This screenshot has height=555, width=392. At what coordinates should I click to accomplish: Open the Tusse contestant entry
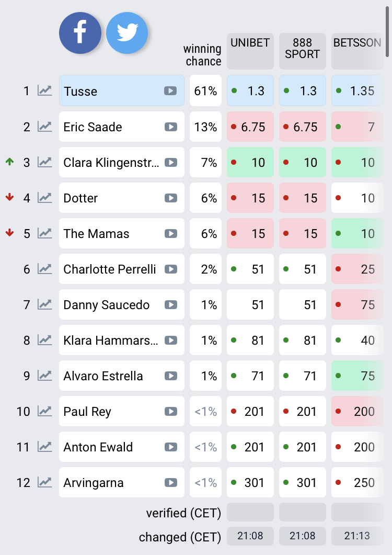pos(112,91)
